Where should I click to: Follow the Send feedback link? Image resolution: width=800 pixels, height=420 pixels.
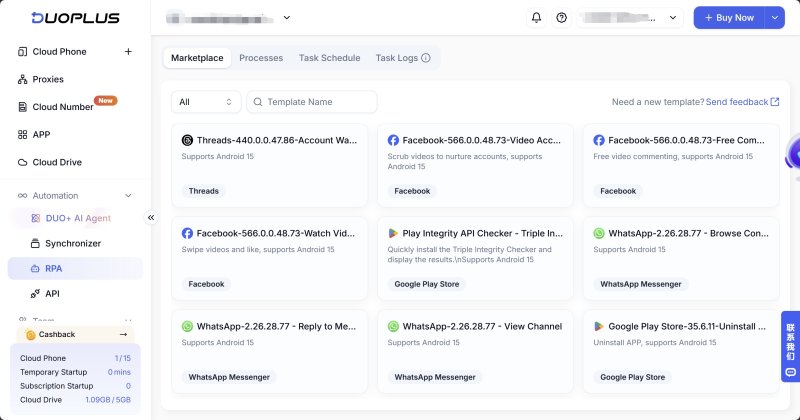coord(742,102)
